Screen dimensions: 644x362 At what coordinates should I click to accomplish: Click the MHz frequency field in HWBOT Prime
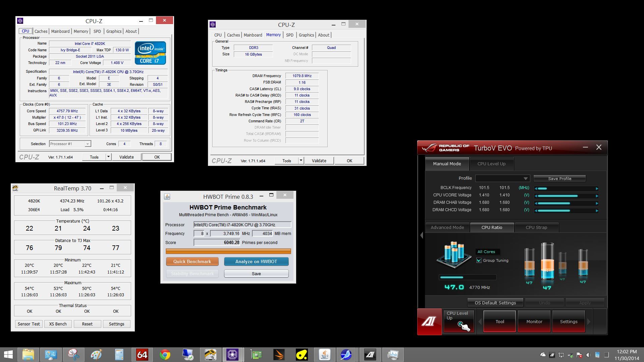[225, 234]
